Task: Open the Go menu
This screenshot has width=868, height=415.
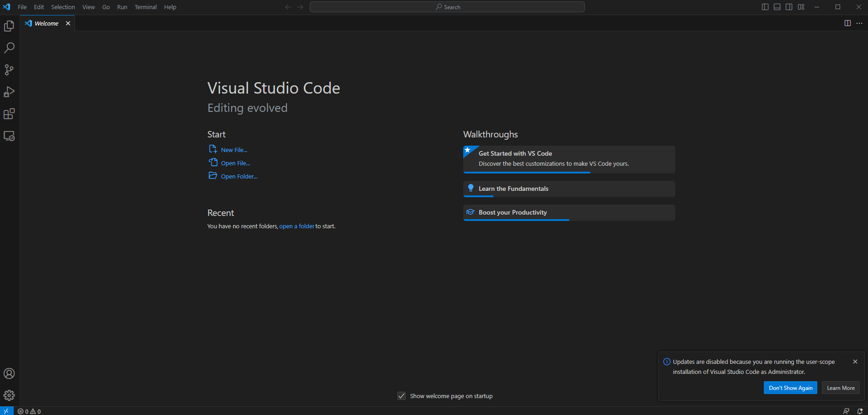Action: (106, 7)
